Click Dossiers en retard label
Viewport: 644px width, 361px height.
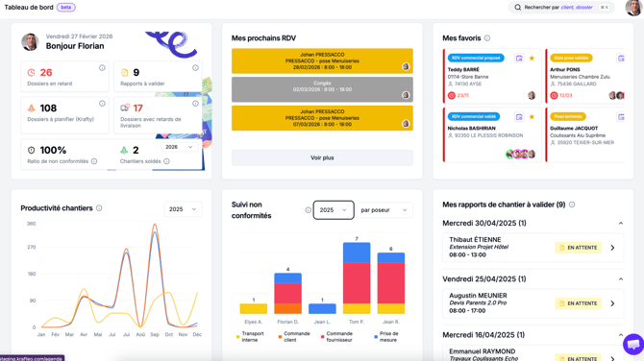click(x=50, y=84)
